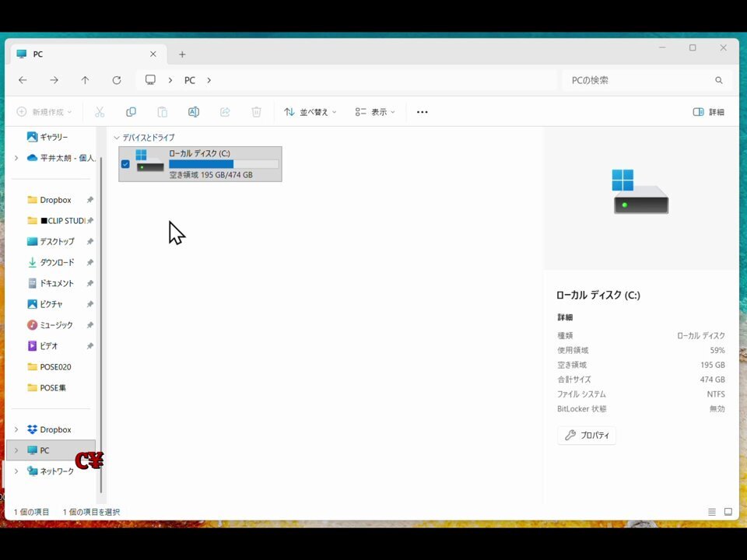Toggle the 詳細 details pane
The height and width of the screenshot is (560, 747).
point(708,112)
